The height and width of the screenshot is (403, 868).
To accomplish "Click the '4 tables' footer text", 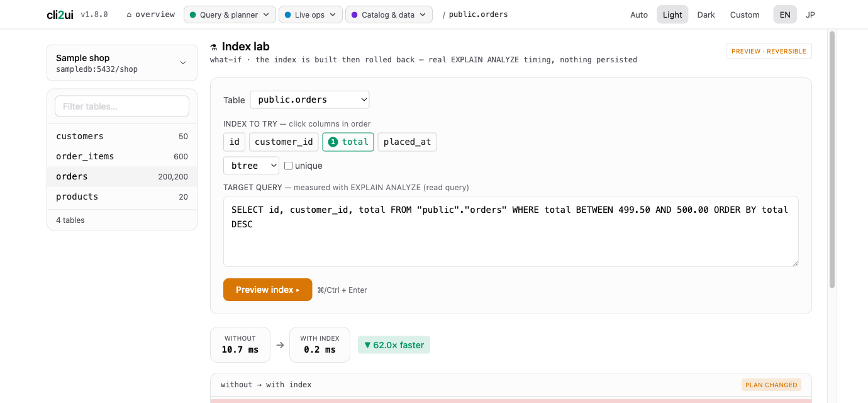I will [70, 220].
